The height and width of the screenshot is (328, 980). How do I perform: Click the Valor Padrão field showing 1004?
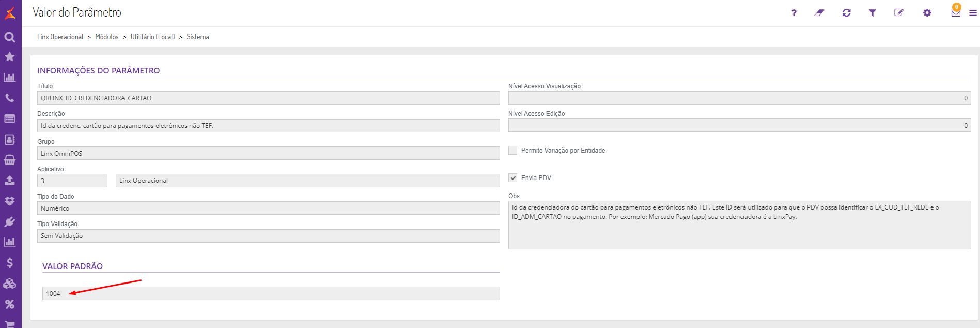pos(271,293)
